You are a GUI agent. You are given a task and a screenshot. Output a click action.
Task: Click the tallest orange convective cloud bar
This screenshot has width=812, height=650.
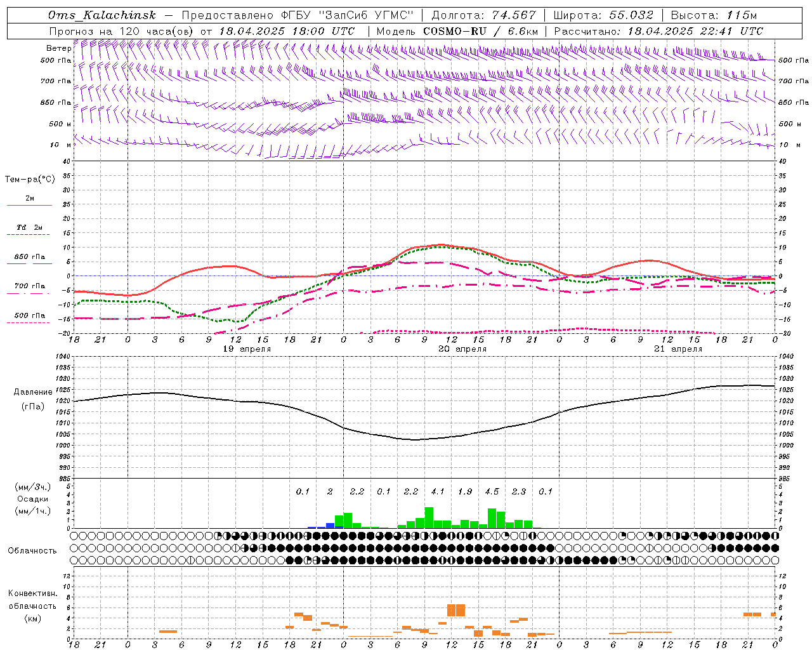[456, 610]
